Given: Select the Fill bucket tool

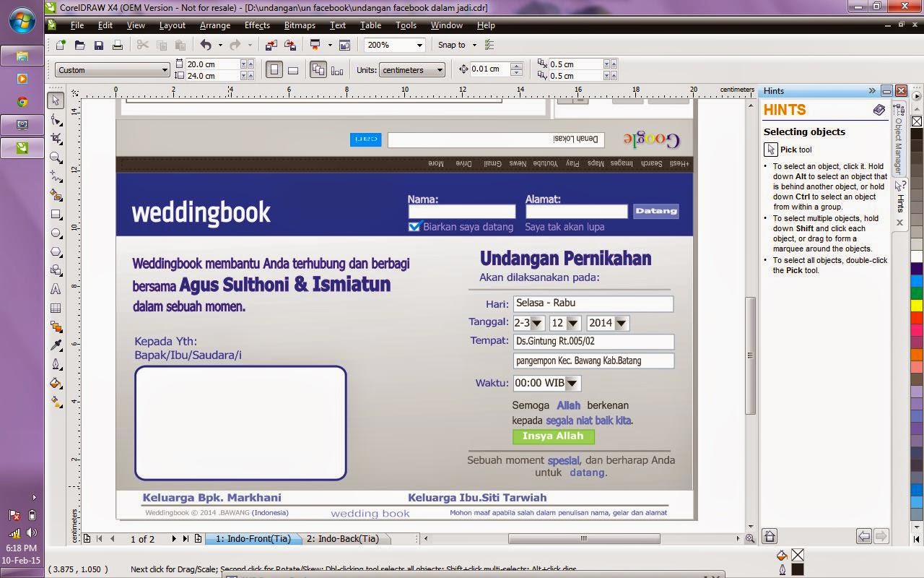Looking at the screenshot, I should click(56, 383).
